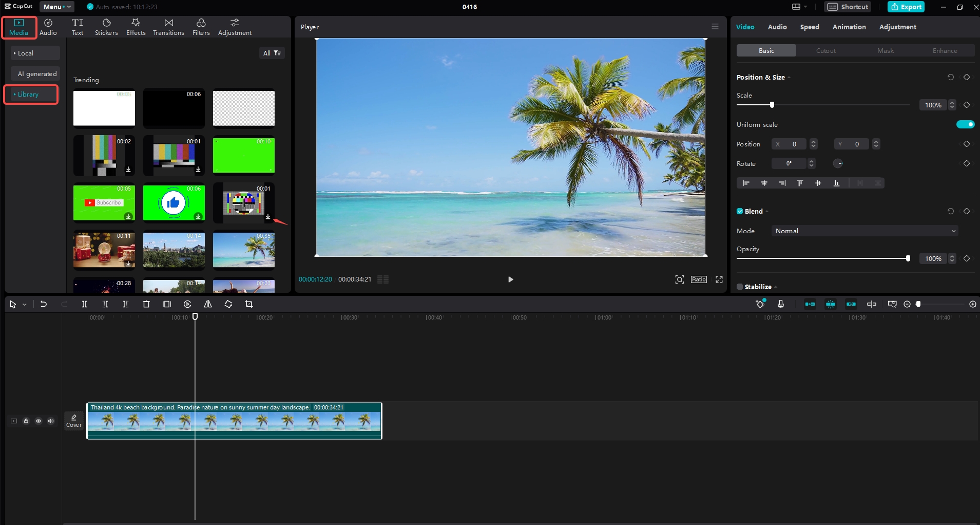The height and width of the screenshot is (525, 980).
Task: Adjust the Opacity slider handle
Action: pos(908,258)
